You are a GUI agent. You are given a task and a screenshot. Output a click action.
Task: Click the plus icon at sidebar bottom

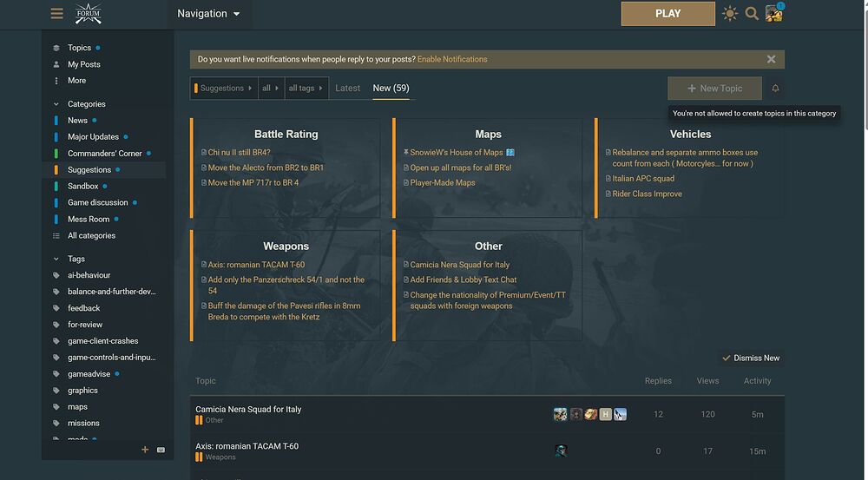[145, 450]
